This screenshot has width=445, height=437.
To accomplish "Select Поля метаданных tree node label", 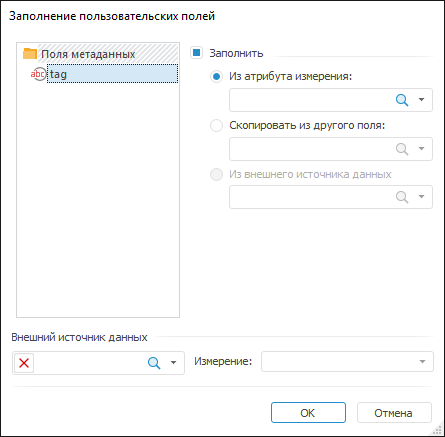I will pyautogui.click(x=88, y=54).
